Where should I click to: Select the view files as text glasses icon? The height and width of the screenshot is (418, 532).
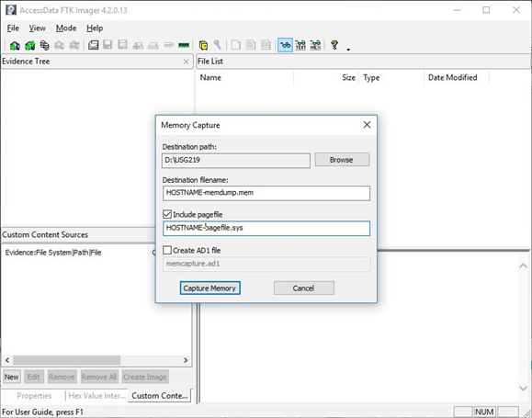click(x=300, y=45)
